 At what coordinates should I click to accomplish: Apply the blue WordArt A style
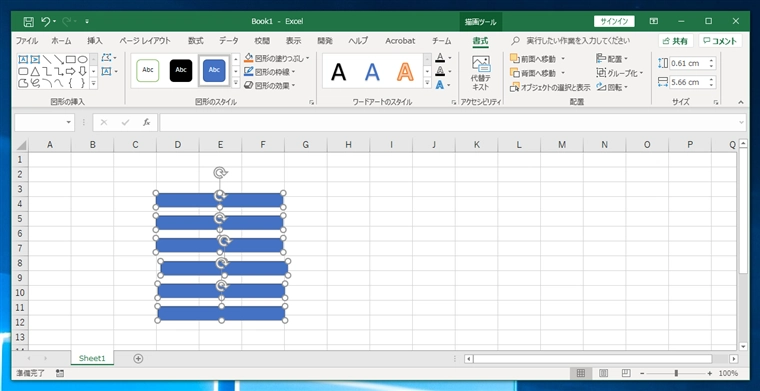point(372,72)
